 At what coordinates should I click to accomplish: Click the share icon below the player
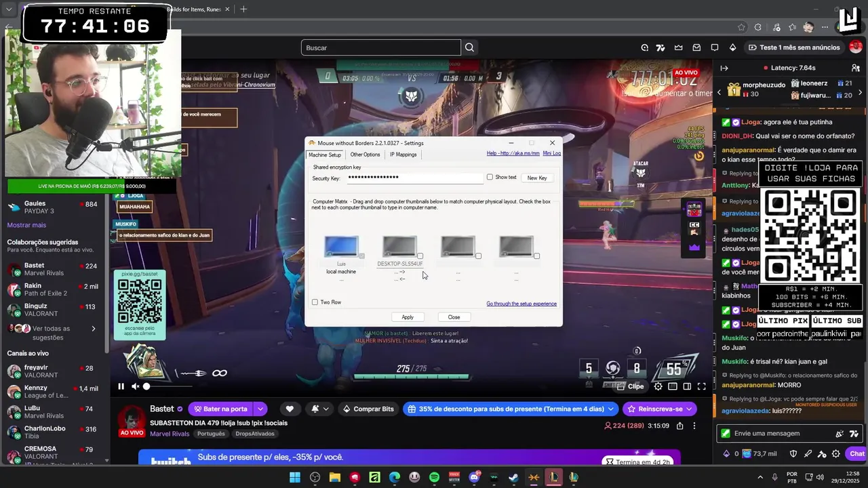(679, 426)
